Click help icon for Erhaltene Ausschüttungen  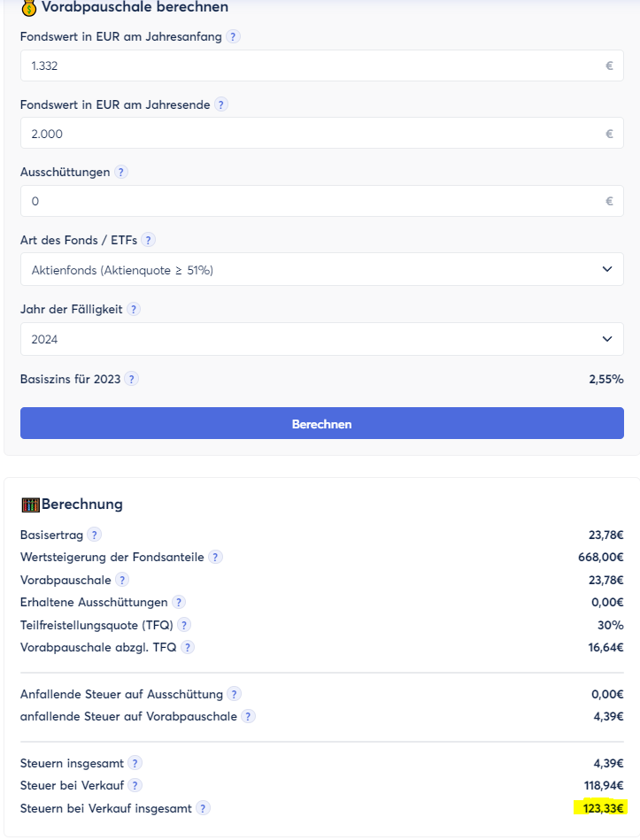pos(179,602)
